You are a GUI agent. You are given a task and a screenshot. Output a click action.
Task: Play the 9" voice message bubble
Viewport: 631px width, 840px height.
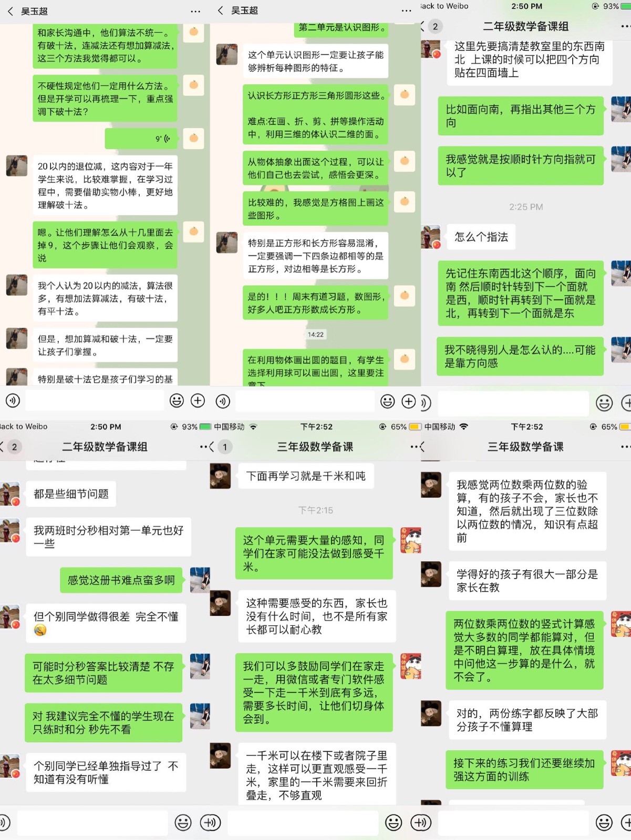142,139
